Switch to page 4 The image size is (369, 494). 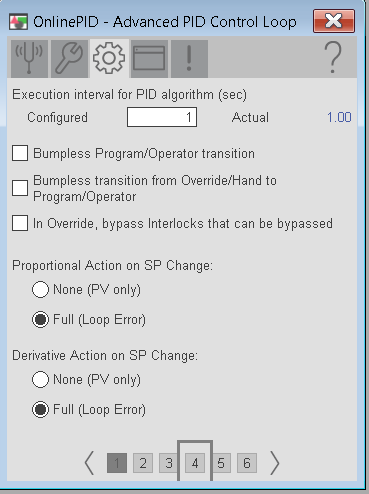click(x=195, y=463)
